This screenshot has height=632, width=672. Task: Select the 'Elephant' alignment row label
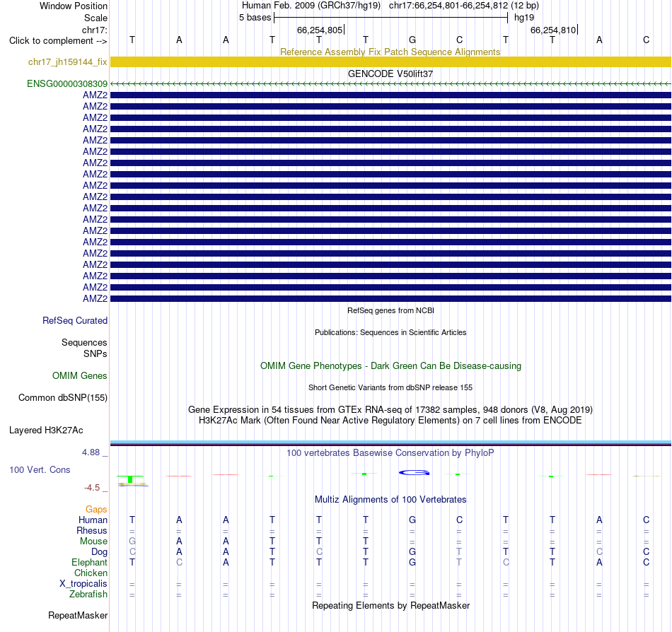tap(89, 562)
